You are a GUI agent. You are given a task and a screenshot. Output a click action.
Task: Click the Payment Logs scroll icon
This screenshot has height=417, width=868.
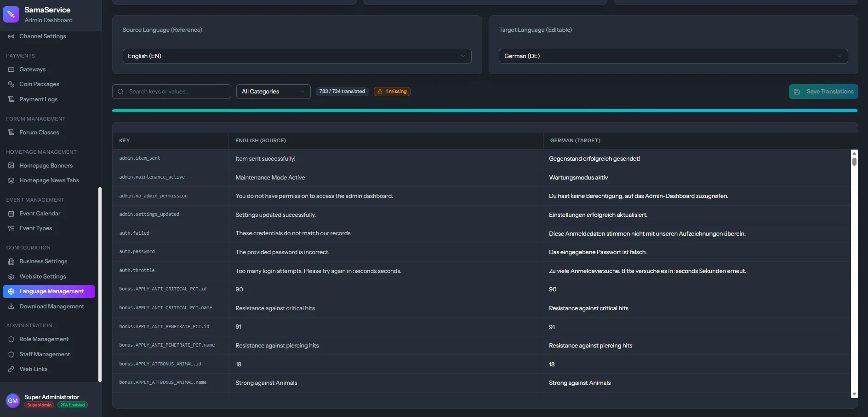coord(11,99)
